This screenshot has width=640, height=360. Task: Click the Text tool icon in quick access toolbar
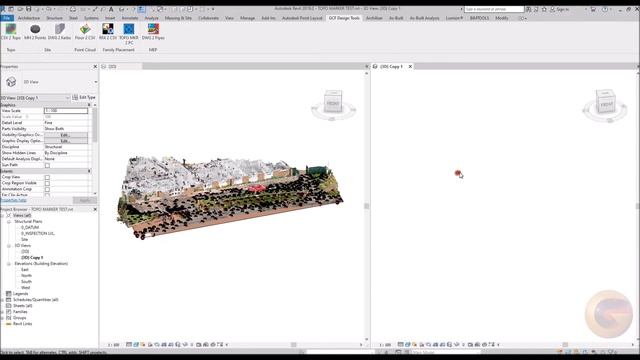(x=111, y=9)
